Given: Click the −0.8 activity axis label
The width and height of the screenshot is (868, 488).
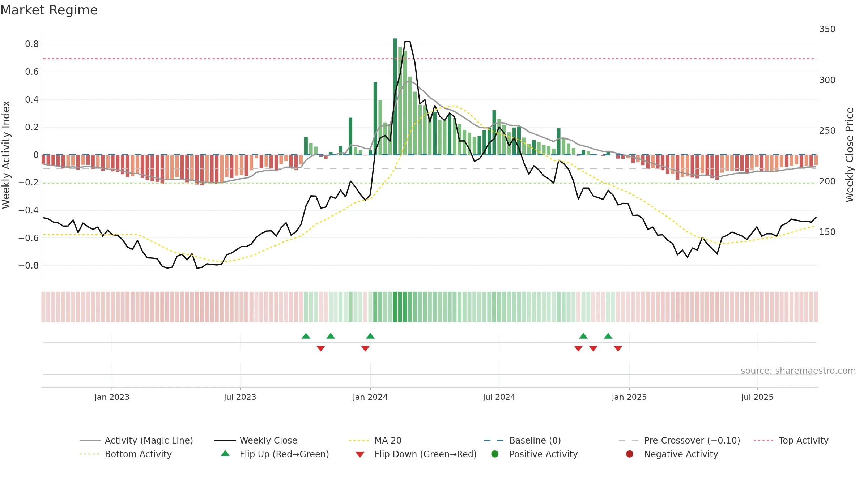Looking at the screenshot, I should click(28, 266).
